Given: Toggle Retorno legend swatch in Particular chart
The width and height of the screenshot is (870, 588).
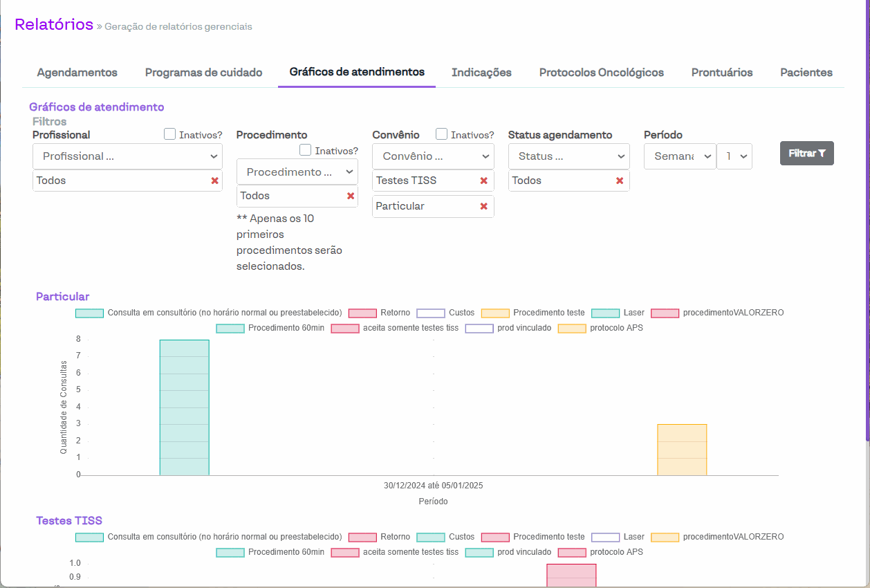Looking at the screenshot, I should [x=362, y=313].
